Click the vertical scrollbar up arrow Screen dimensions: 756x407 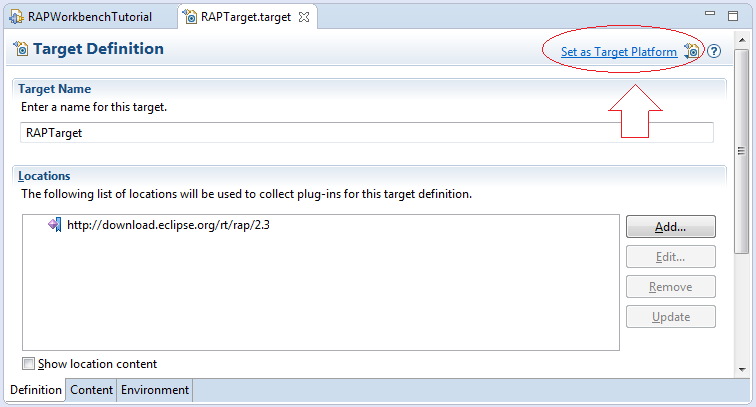(742, 41)
